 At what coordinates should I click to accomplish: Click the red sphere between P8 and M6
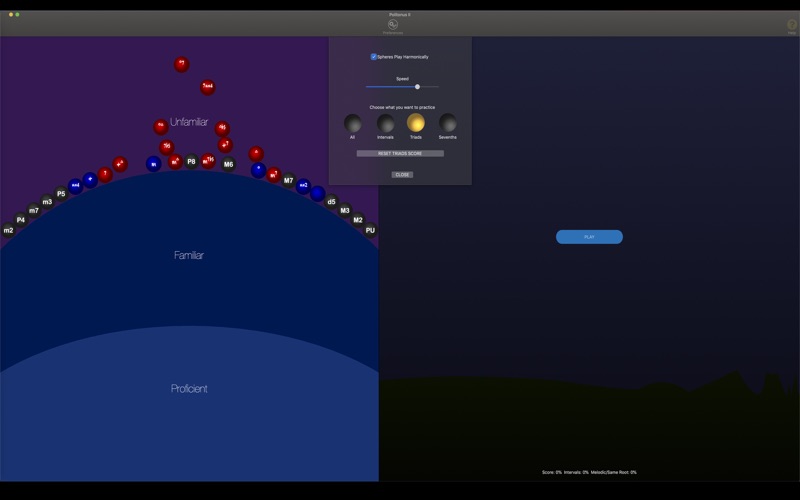[208, 161]
